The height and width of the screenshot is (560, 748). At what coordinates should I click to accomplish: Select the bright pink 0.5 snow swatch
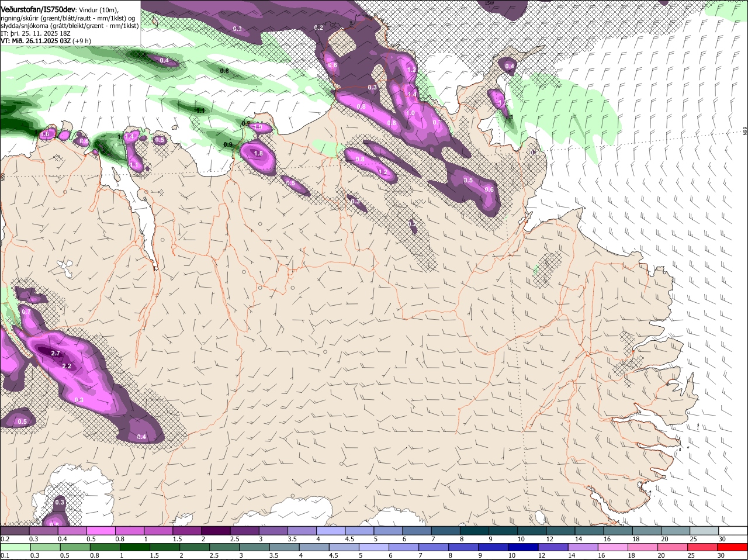102,531
